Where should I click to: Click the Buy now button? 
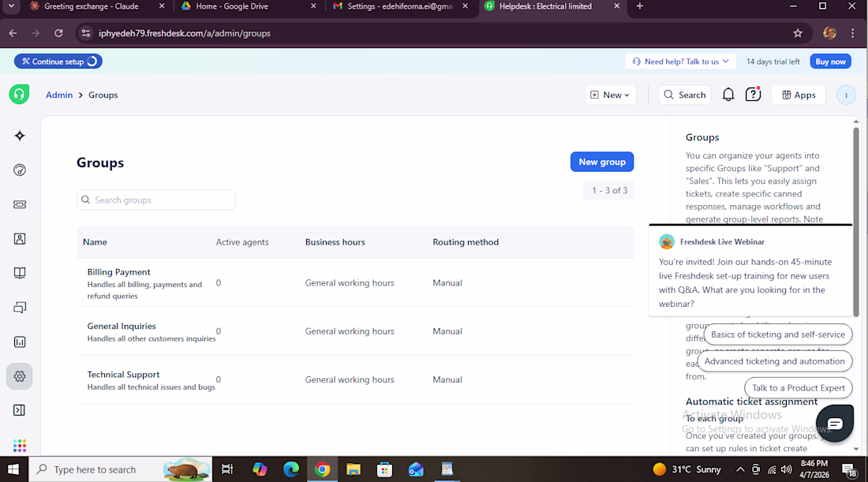pyautogui.click(x=830, y=62)
